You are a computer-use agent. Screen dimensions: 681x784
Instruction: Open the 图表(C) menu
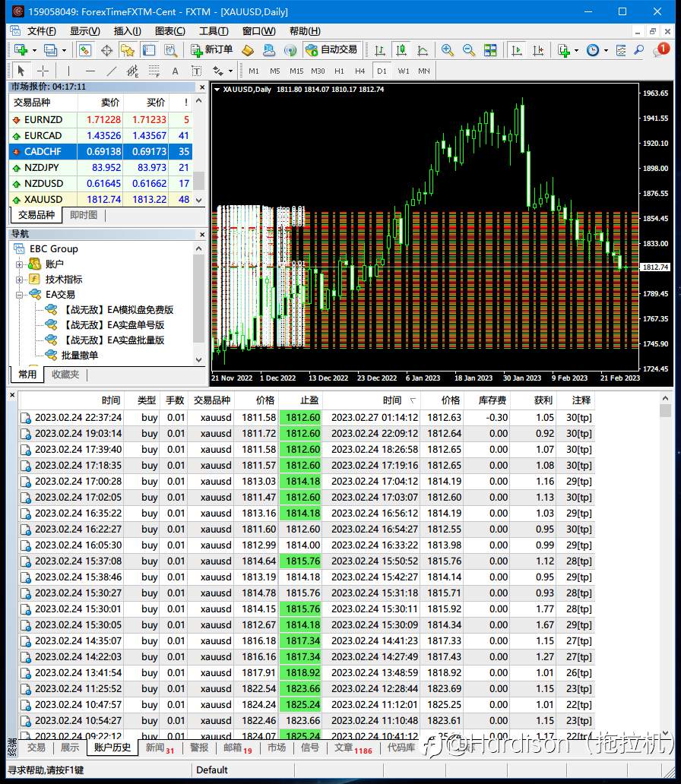(169, 31)
